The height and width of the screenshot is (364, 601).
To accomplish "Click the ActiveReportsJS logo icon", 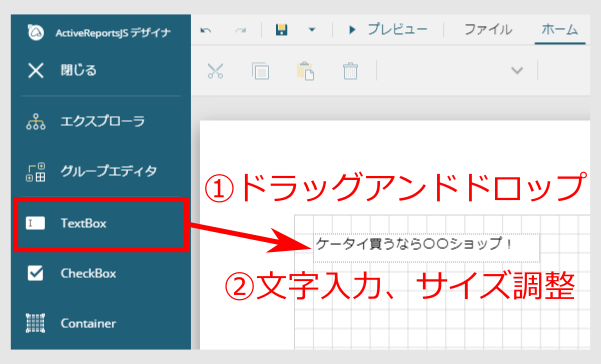I will 36,33.
